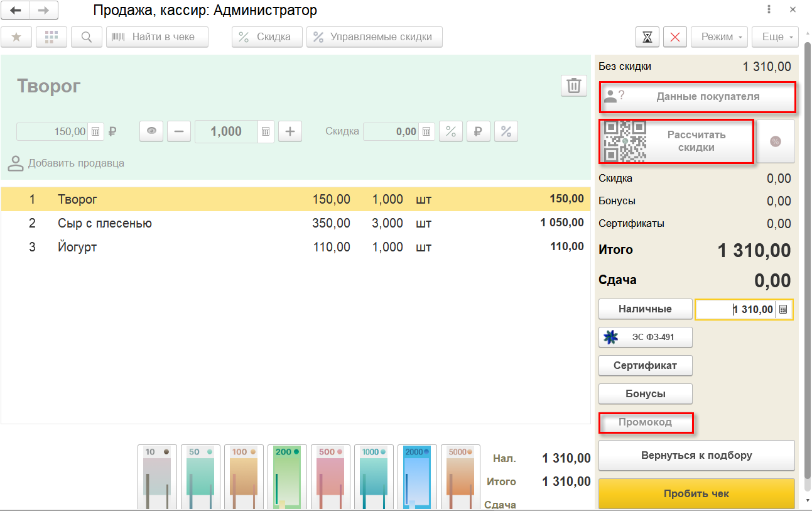The image size is (812, 511).
Task: Click the cash amount input field
Action: point(735,309)
